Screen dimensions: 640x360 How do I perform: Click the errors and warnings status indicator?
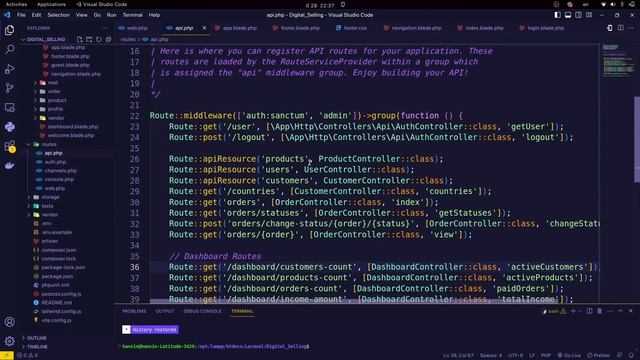28,355
